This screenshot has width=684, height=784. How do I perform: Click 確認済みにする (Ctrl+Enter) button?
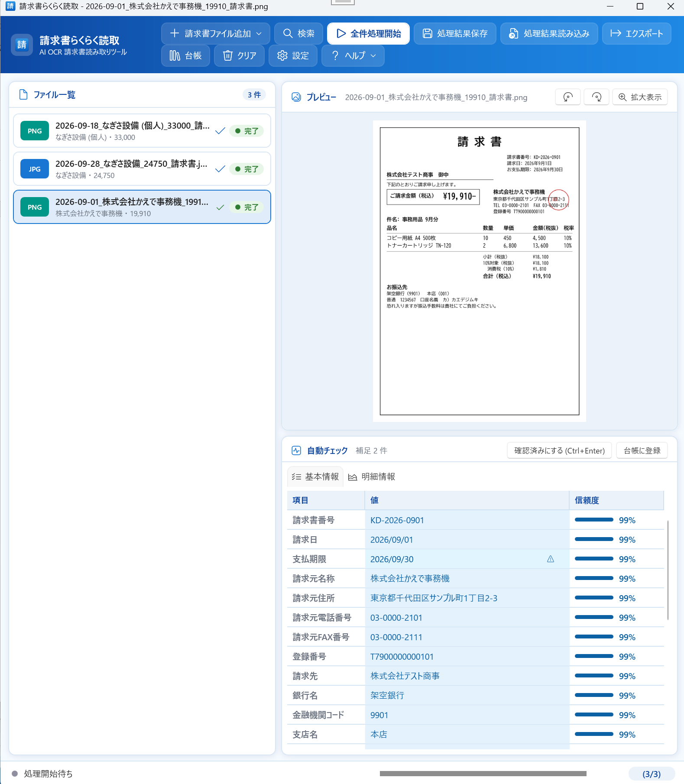559,450
